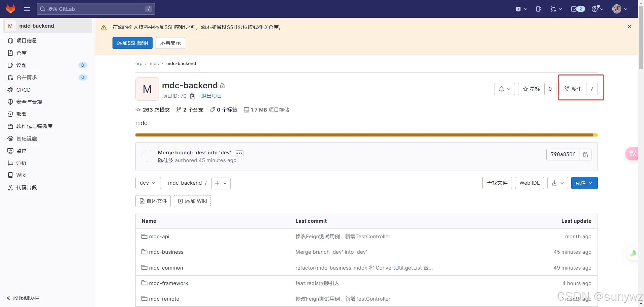Viewport: 644px width, 307px height.
Task: Click the GitLab fox logo
Action: pos(11,9)
